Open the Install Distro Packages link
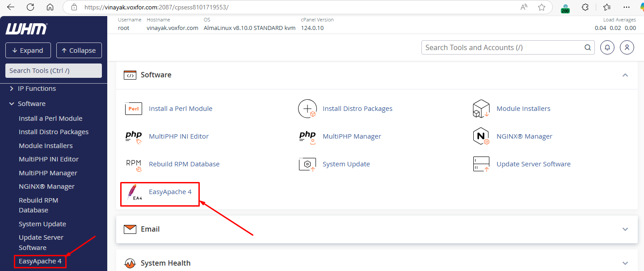Viewport: 644px width, 271px height. coord(357,108)
